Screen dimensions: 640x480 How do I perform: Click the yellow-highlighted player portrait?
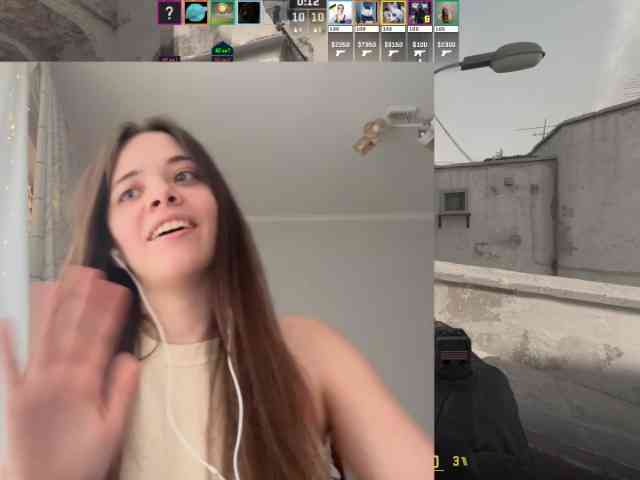coord(393,13)
